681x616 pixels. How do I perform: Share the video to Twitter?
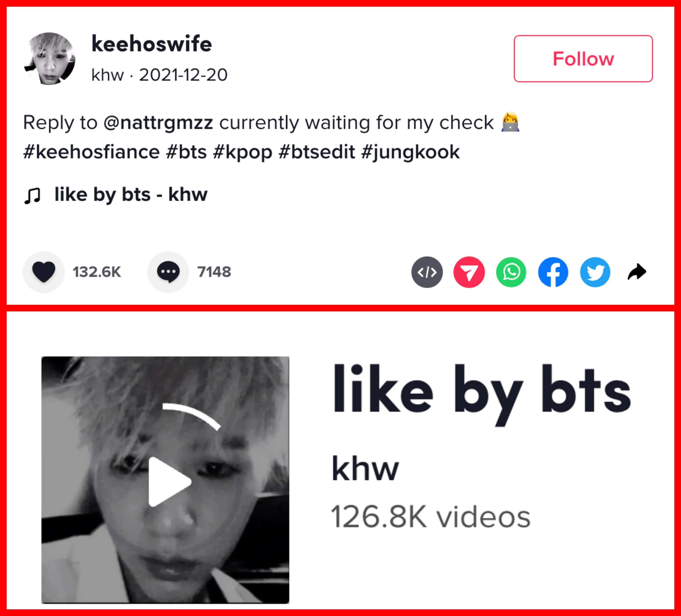(595, 272)
